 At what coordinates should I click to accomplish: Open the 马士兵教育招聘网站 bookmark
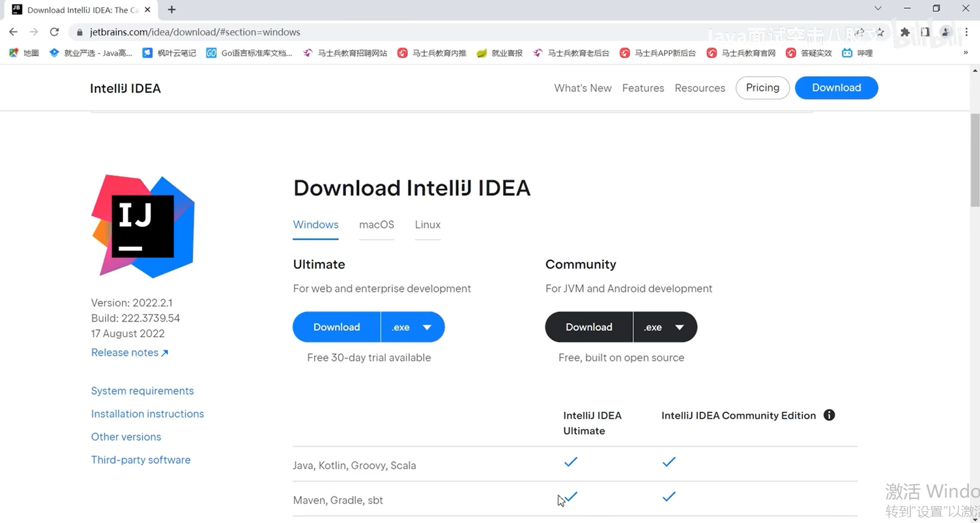(345, 53)
